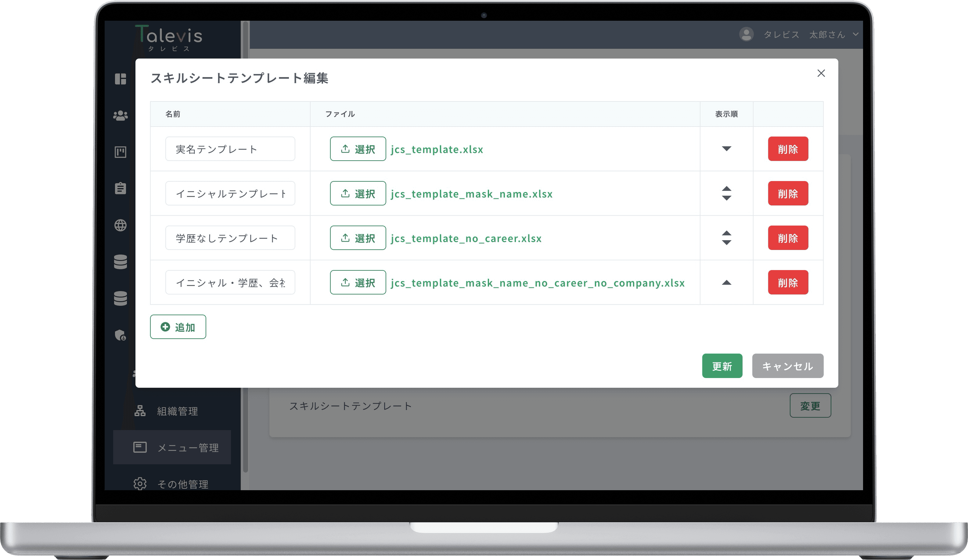
Task: Open メニュー管理 menu item
Action: [172, 447]
